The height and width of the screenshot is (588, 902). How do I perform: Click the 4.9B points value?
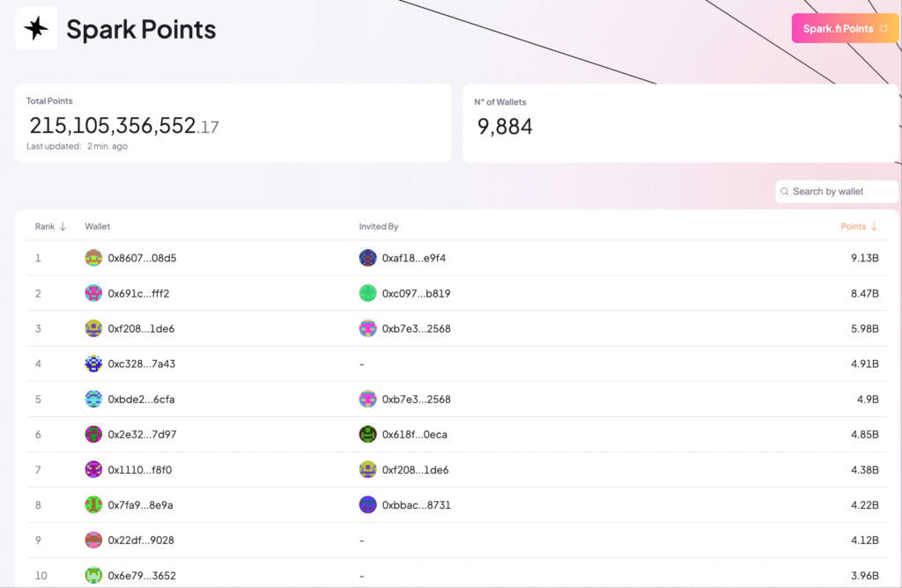click(x=868, y=399)
